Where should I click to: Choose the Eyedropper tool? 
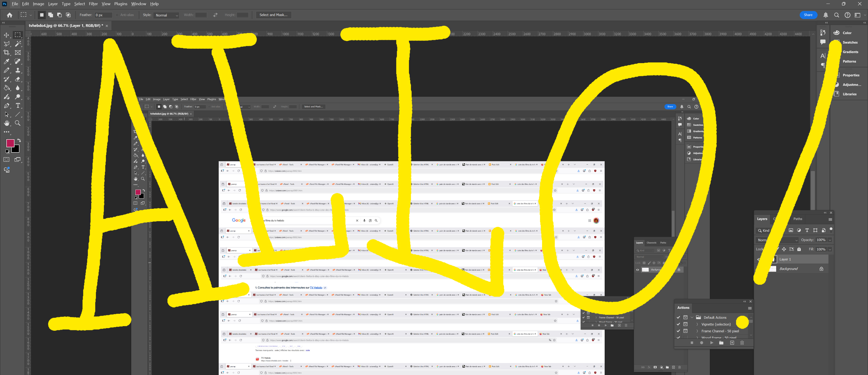(6, 61)
